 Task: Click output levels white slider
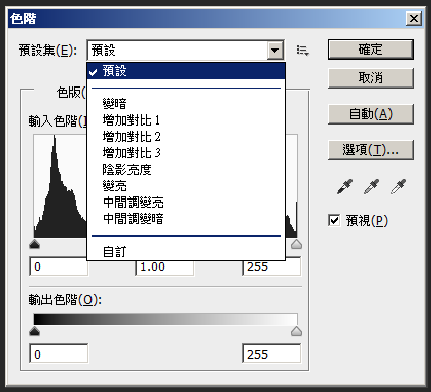(296, 331)
